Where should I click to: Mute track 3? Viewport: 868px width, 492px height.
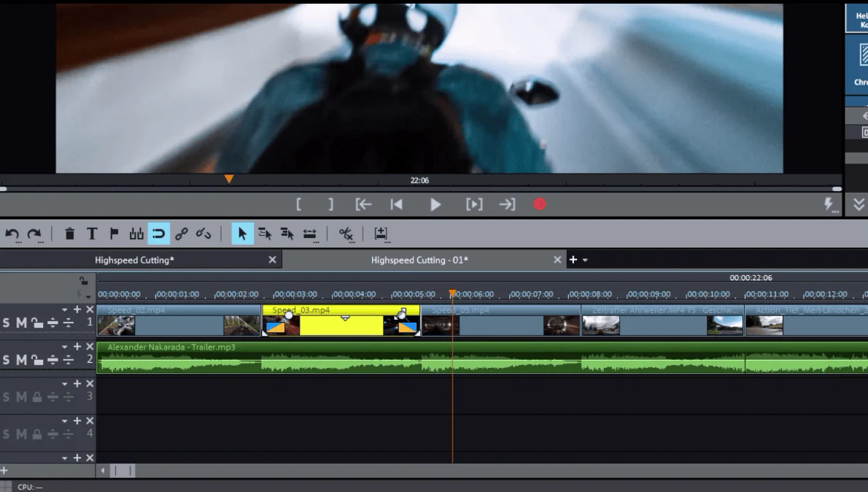21,396
